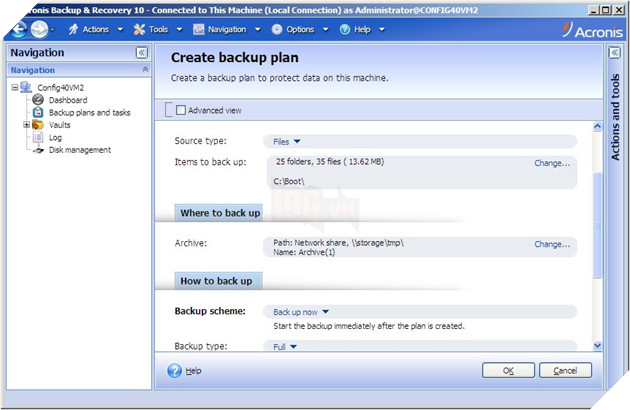Viewport: 630px width, 410px height.
Task: Click the Help icon at dialog bottom
Action: (x=174, y=370)
